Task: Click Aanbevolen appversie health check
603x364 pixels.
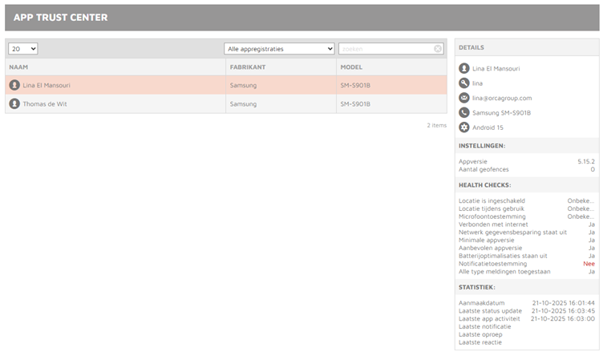Action: click(527, 248)
